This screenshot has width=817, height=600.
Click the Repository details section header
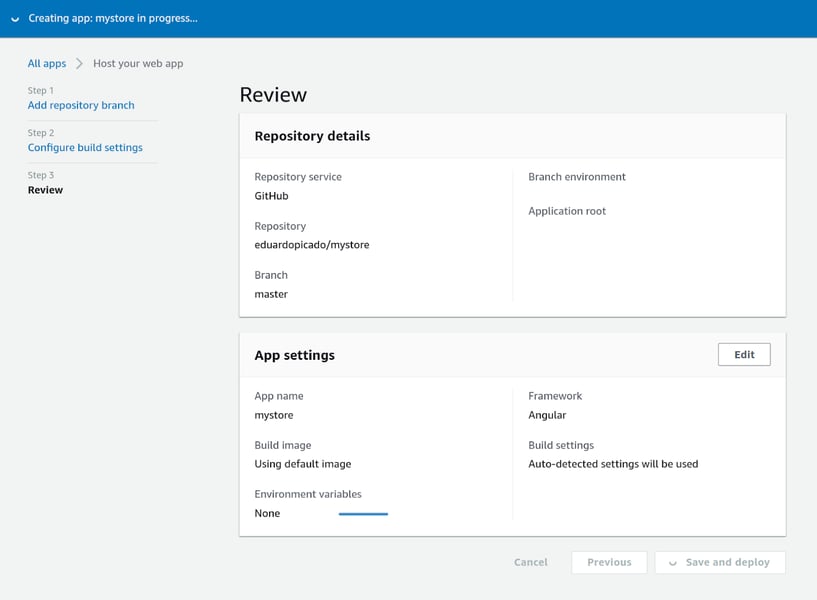tap(312, 136)
